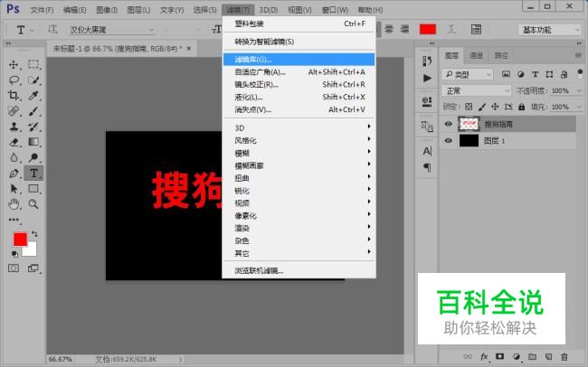The width and height of the screenshot is (588, 367).
Task: Select the Eraser tool
Action: [x=14, y=142]
